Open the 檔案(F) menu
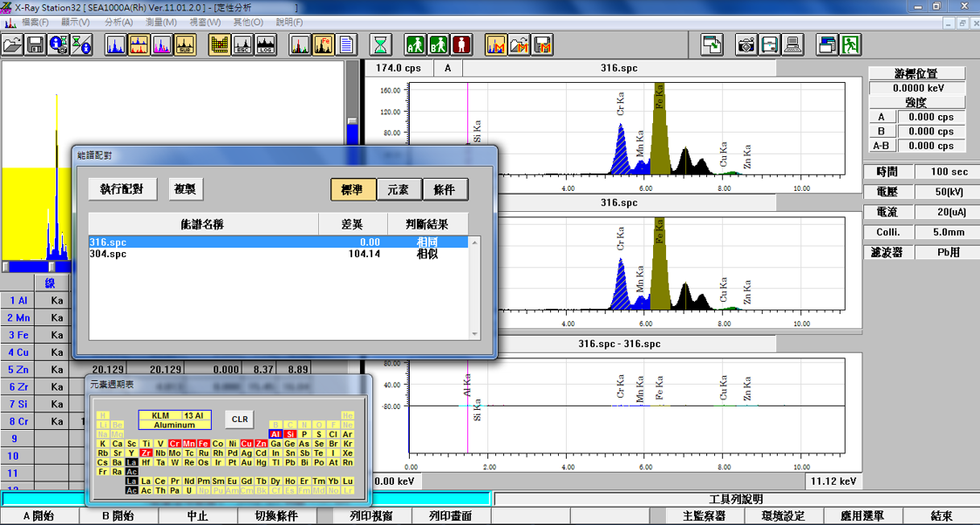 (35, 22)
